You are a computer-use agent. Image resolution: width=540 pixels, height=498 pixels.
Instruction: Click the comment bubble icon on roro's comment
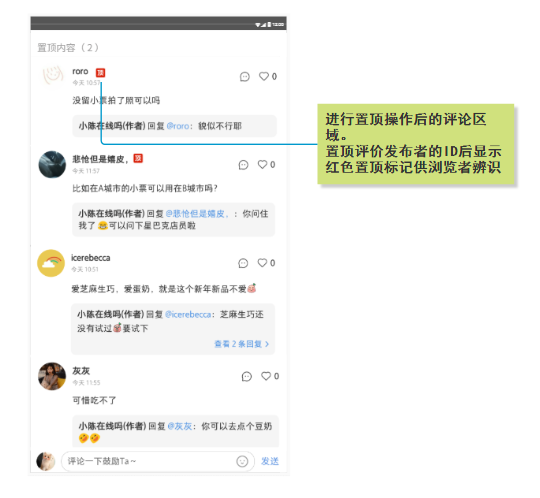coord(245,76)
